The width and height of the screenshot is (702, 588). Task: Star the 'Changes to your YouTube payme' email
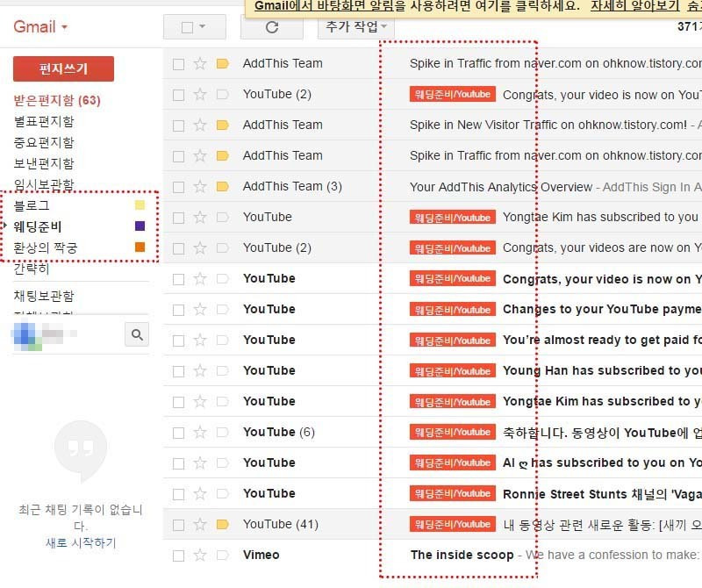coord(200,310)
